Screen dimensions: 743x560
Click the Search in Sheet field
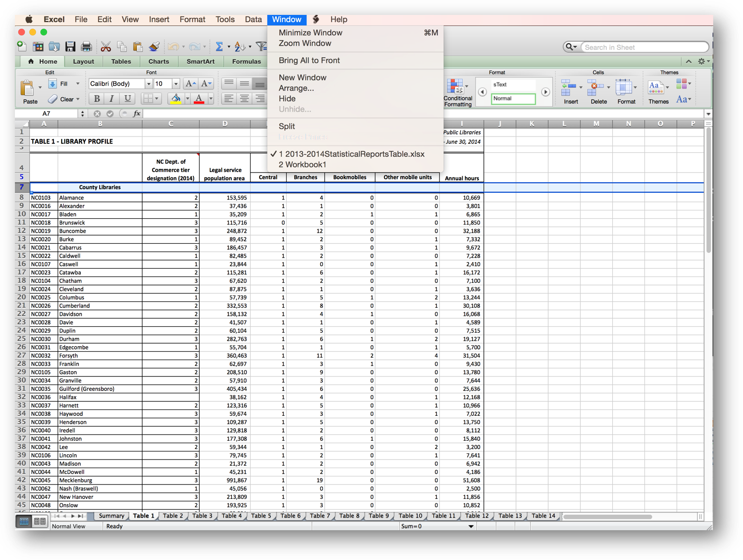pyautogui.click(x=643, y=47)
